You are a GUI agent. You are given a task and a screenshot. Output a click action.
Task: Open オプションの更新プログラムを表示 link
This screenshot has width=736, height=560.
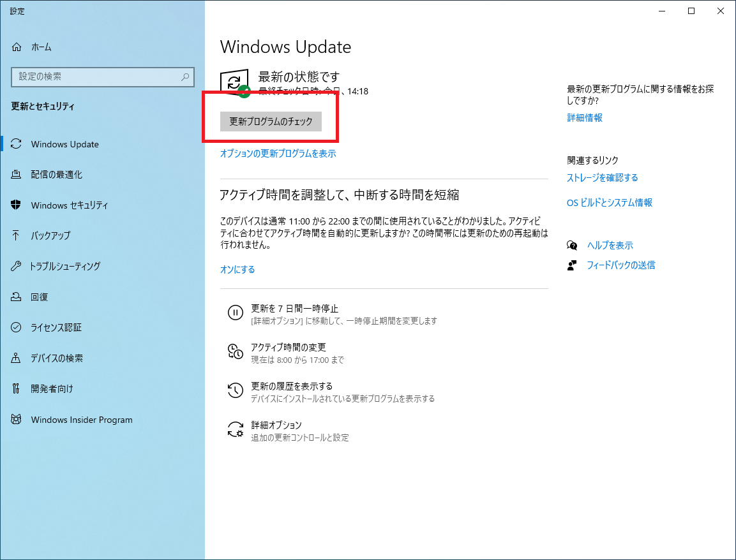pyautogui.click(x=278, y=153)
